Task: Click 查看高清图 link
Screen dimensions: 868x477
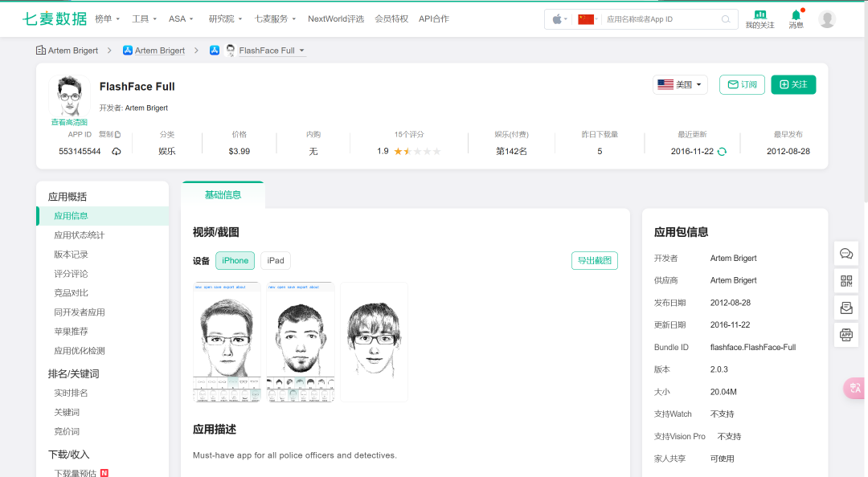Action: [x=69, y=122]
